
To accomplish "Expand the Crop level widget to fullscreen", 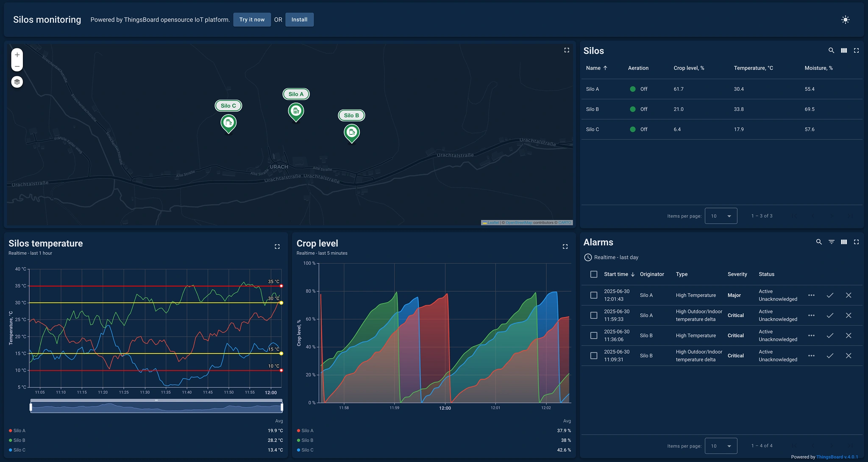I will click(565, 246).
